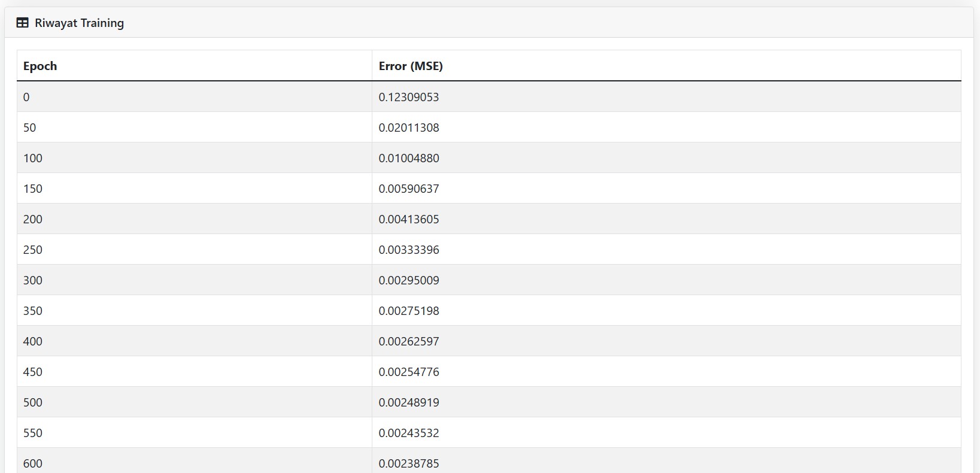Viewport: 980px width, 473px height.
Task: Select the epoch cell showing 50
Action: [195, 128]
